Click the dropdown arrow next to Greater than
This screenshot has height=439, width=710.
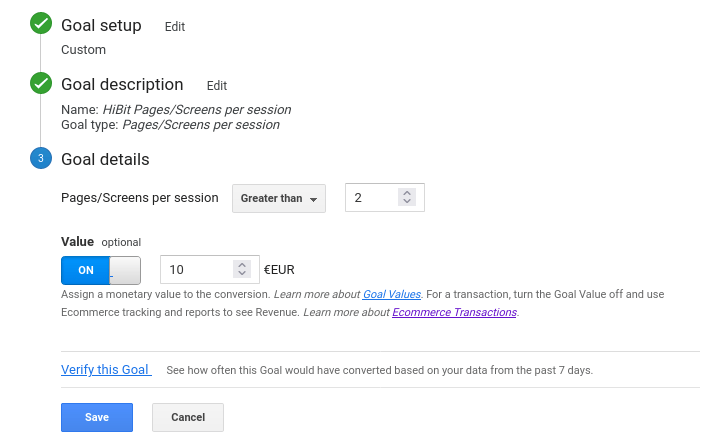(313, 199)
